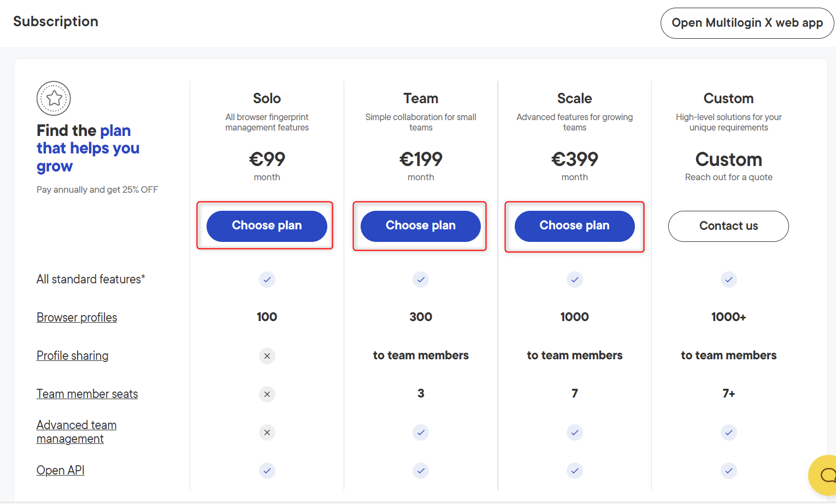Click Scale's All standard features checkmark
This screenshot has width=836, height=504.
(x=575, y=280)
